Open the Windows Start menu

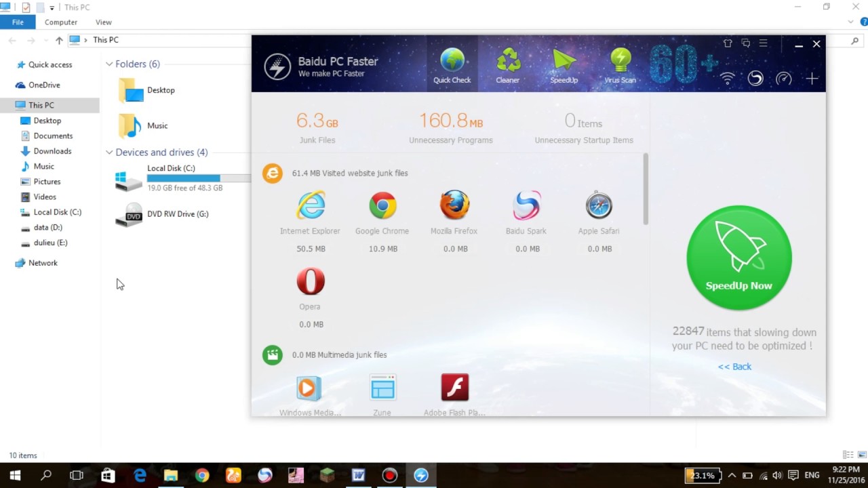(15, 475)
